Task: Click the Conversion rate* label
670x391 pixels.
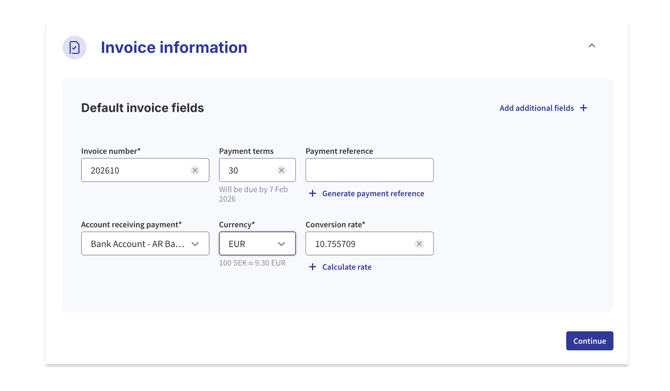Action: 335,224
